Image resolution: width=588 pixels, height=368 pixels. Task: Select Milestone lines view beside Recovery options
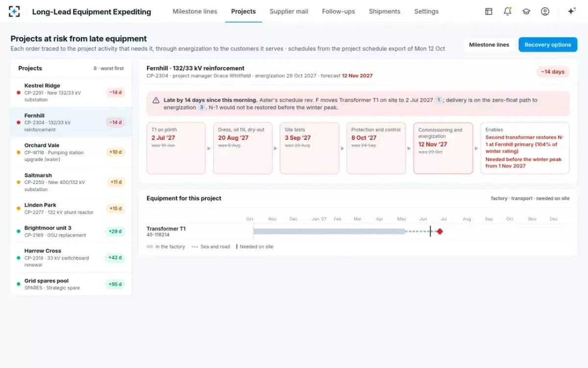489,45
